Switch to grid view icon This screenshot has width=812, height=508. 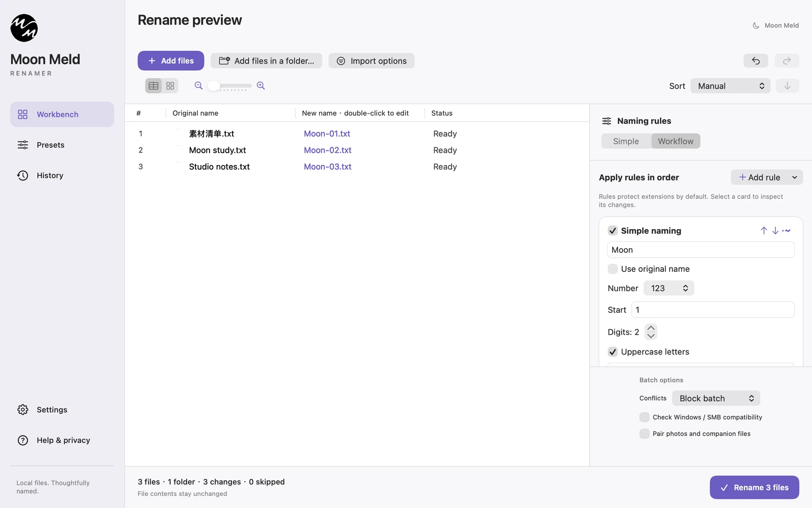click(170, 86)
